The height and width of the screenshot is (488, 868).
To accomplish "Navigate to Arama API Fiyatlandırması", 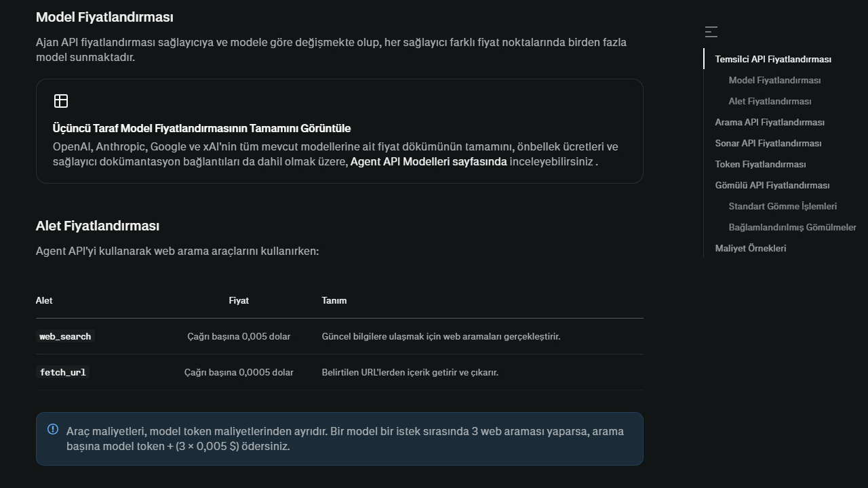I will (770, 122).
